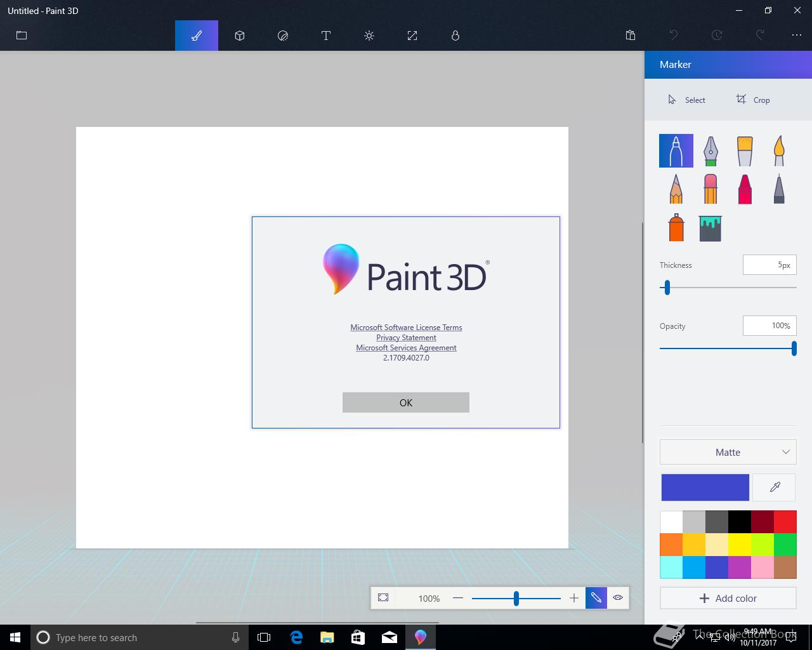
Task: Click the Opacity slider handle
Action: click(x=794, y=348)
